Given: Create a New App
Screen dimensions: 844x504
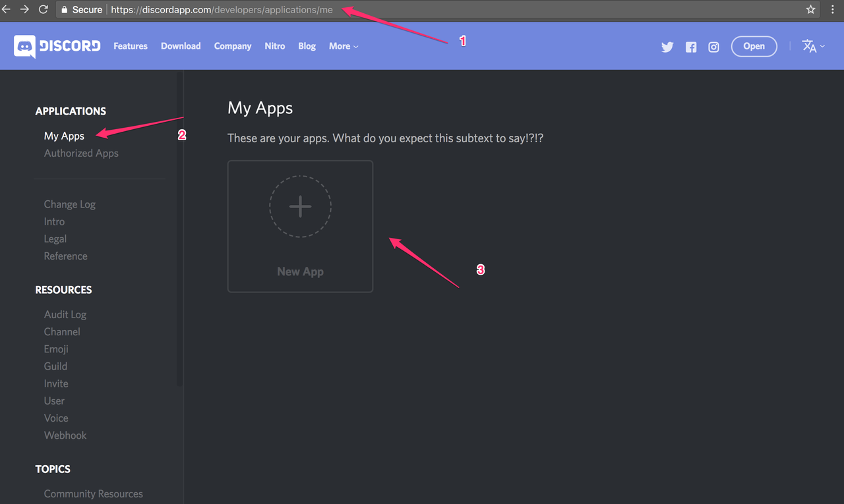Looking at the screenshot, I should click(300, 226).
